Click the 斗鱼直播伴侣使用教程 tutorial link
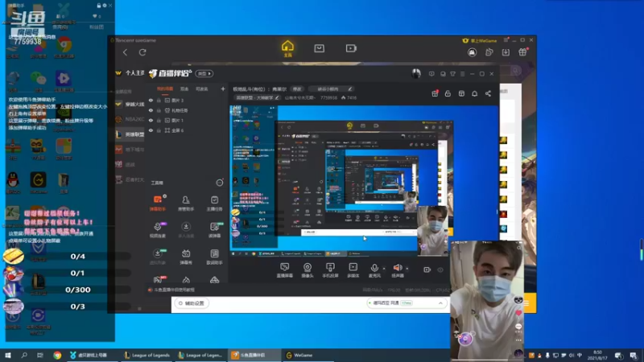Viewport: 644px width, 362px height. tap(175, 290)
